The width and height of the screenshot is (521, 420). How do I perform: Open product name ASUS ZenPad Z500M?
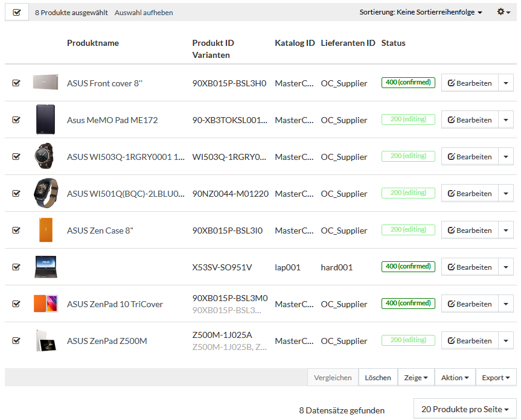coord(107,341)
